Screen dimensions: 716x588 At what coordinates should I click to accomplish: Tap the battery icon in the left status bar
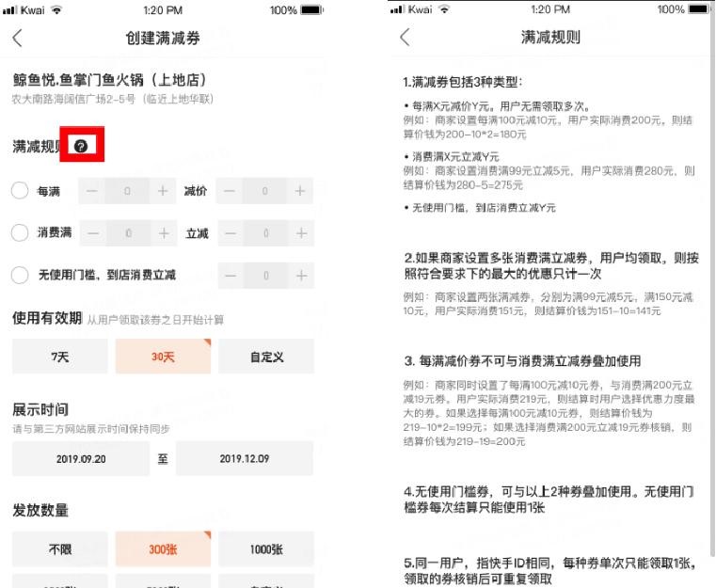point(311,9)
